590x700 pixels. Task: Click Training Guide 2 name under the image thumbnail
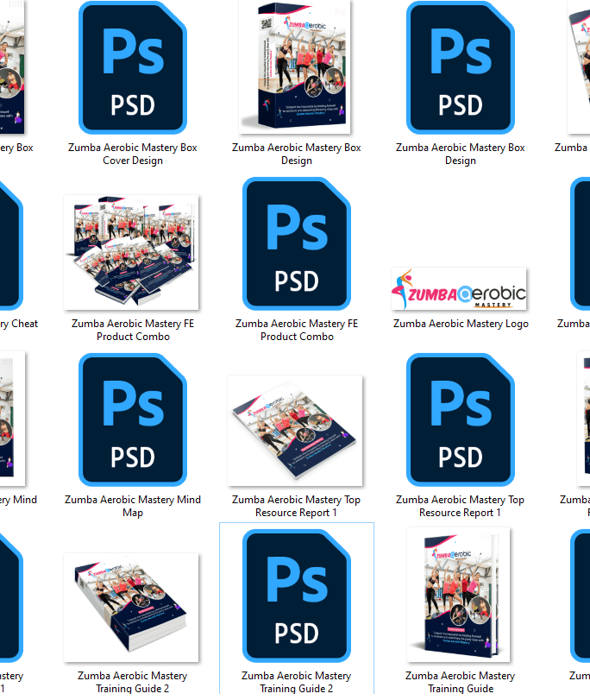click(133, 682)
